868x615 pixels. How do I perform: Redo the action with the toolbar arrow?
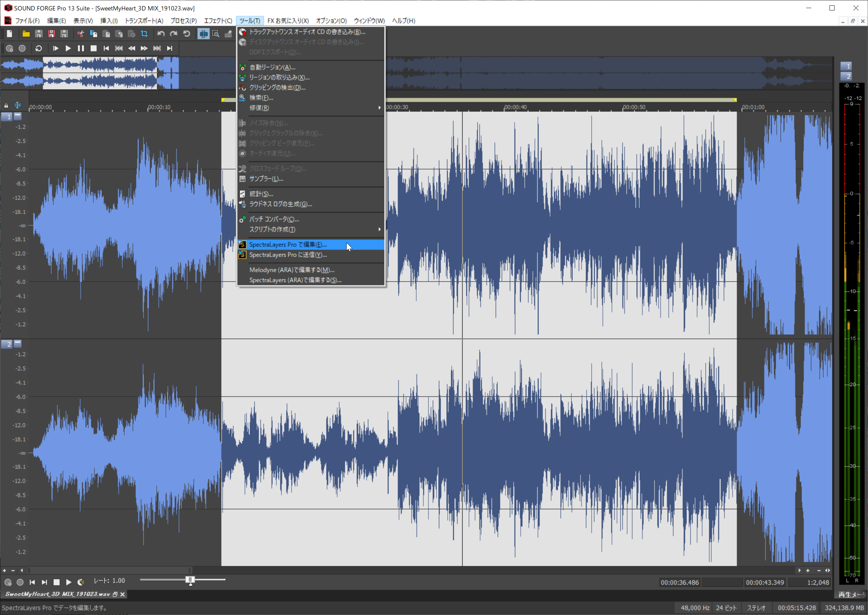174,34
